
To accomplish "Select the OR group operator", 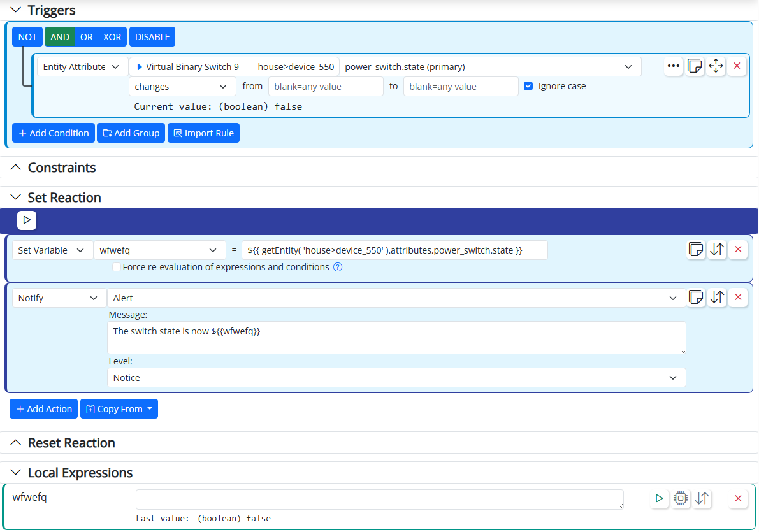I will point(87,37).
